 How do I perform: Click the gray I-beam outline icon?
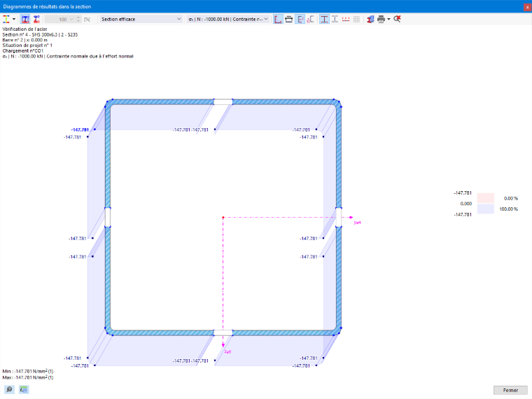[x=335, y=20]
